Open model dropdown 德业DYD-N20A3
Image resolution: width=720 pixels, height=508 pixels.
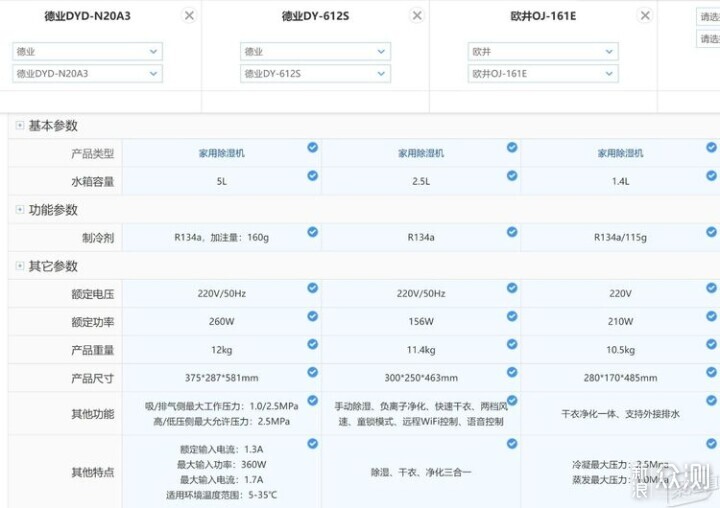[87, 73]
